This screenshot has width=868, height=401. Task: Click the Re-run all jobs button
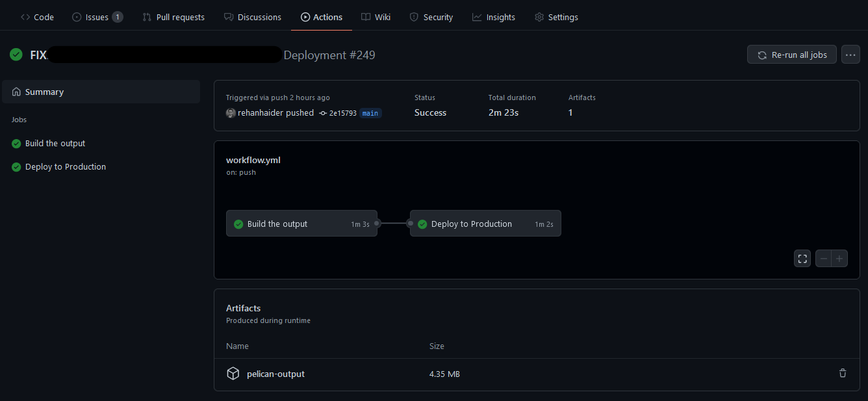[791, 54]
